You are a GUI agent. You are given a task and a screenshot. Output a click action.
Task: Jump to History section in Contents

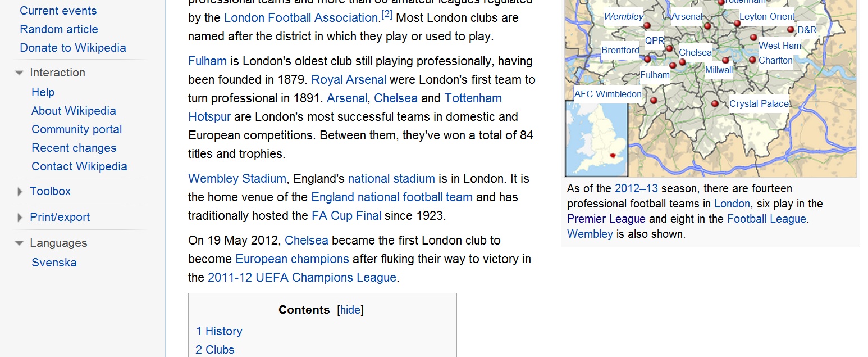[x=219, y=331]
